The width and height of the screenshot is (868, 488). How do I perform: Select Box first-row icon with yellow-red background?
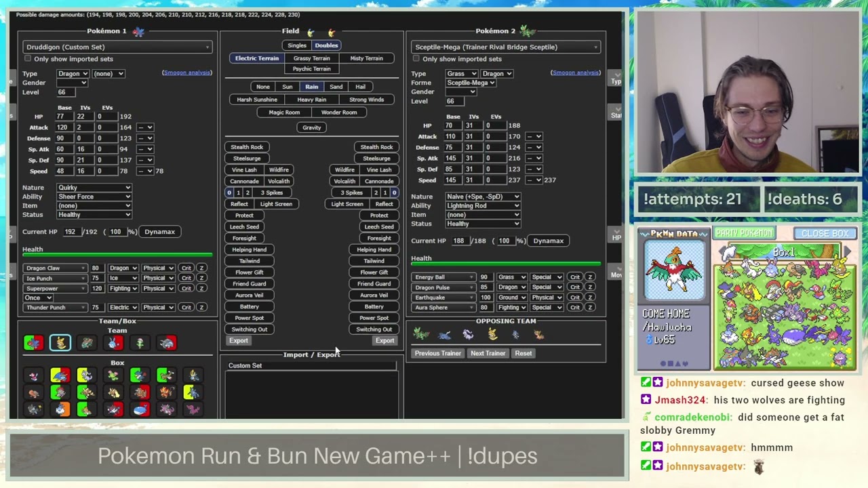(60, 375)
